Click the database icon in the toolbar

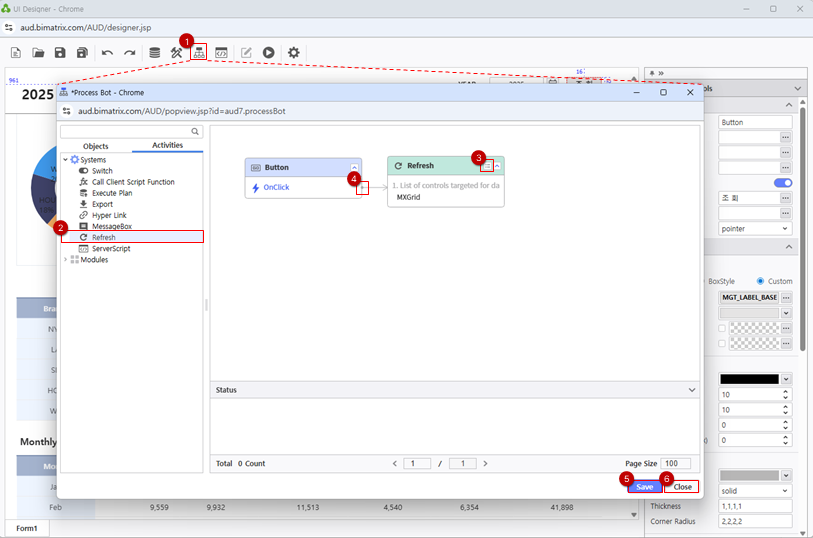(x=154, y=52)
